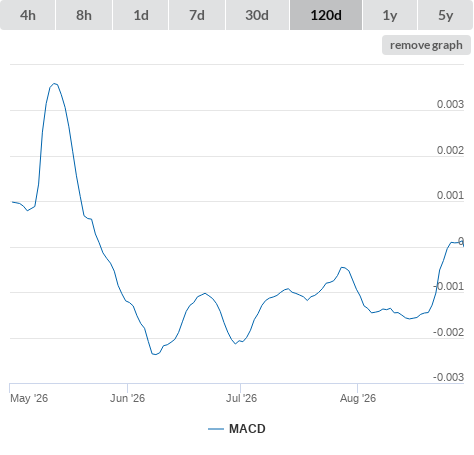Show the 30d time range
This screenshot has width=474, height=455.
pyautogui.click(x=257, y=15)
